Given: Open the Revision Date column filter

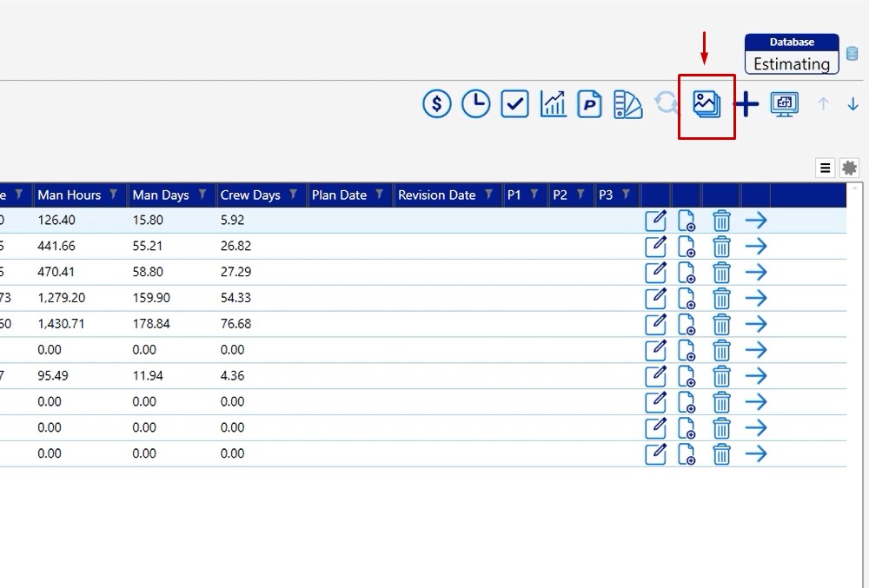Looking at the screenshot, I should tap(489, 195).
